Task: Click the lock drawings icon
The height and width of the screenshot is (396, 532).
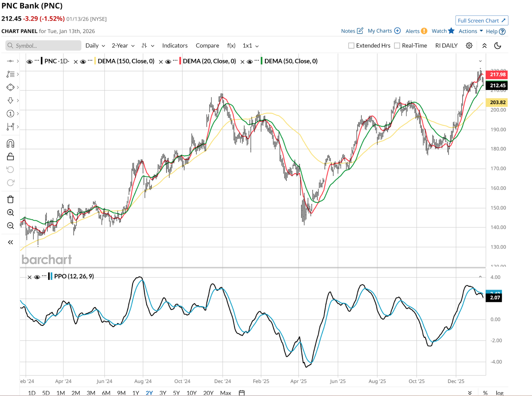Action: tap(10, 157)
